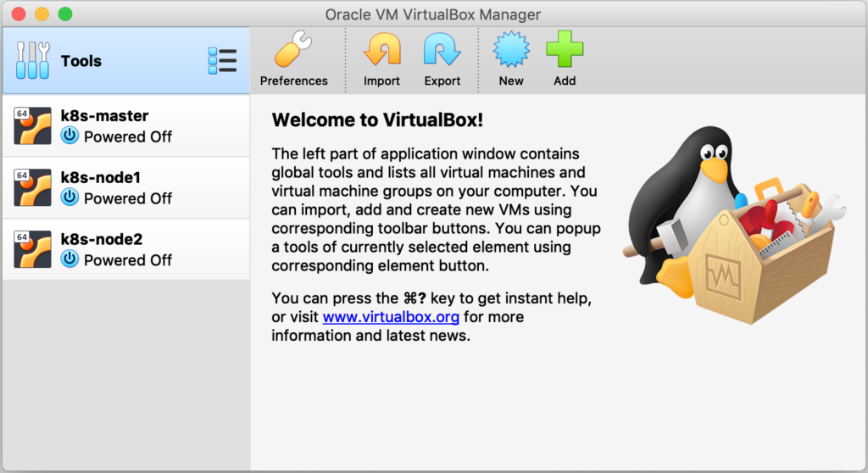The image size is (868, 473).
Task: Click k8s-node2's Powered Off status icon
Action: [70, 259]
